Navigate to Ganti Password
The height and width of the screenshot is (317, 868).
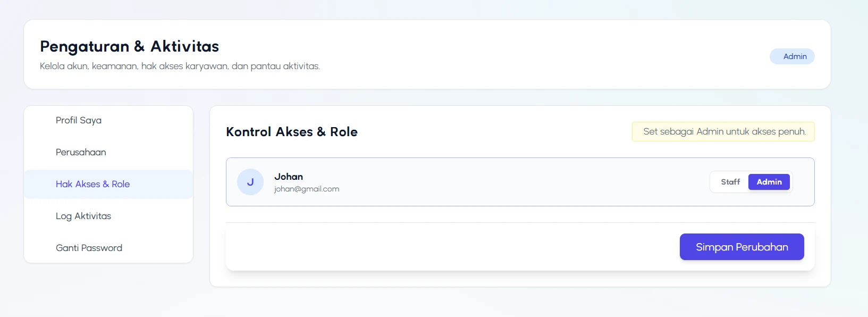pyautogui.click(x=89, y=248)
